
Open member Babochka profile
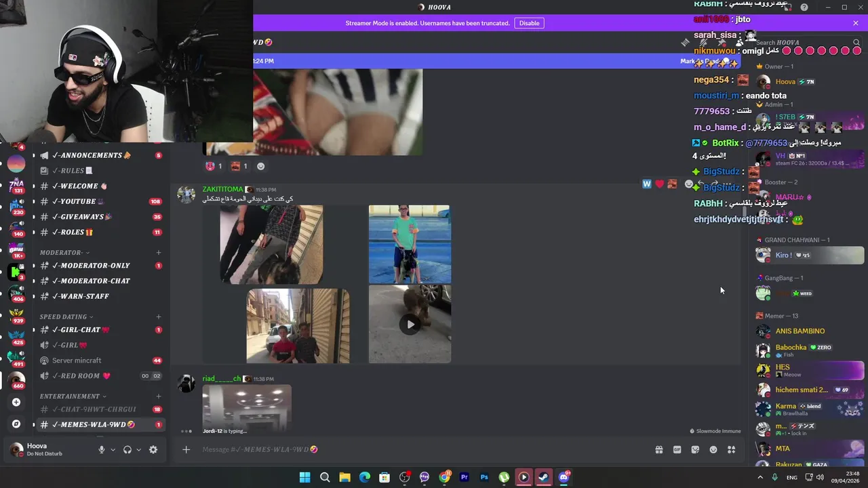click(x=810, y=350)
